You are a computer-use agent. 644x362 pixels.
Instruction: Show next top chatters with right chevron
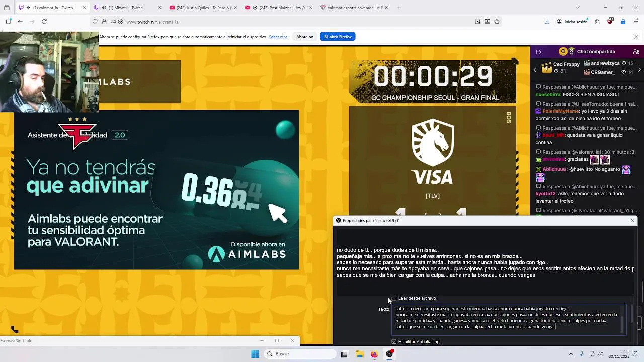tap(639, 70)
